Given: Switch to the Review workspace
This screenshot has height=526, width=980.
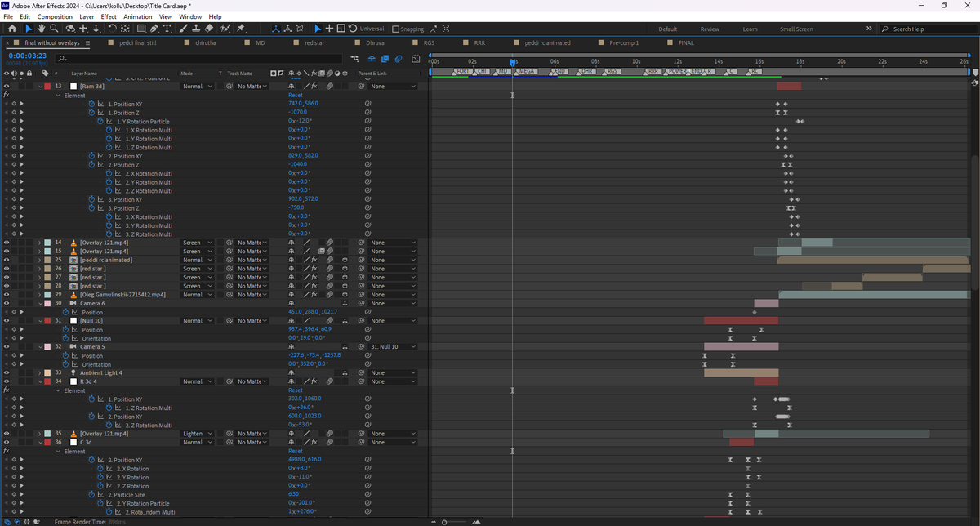Looking at the screenshot, I should click(710, 29).
